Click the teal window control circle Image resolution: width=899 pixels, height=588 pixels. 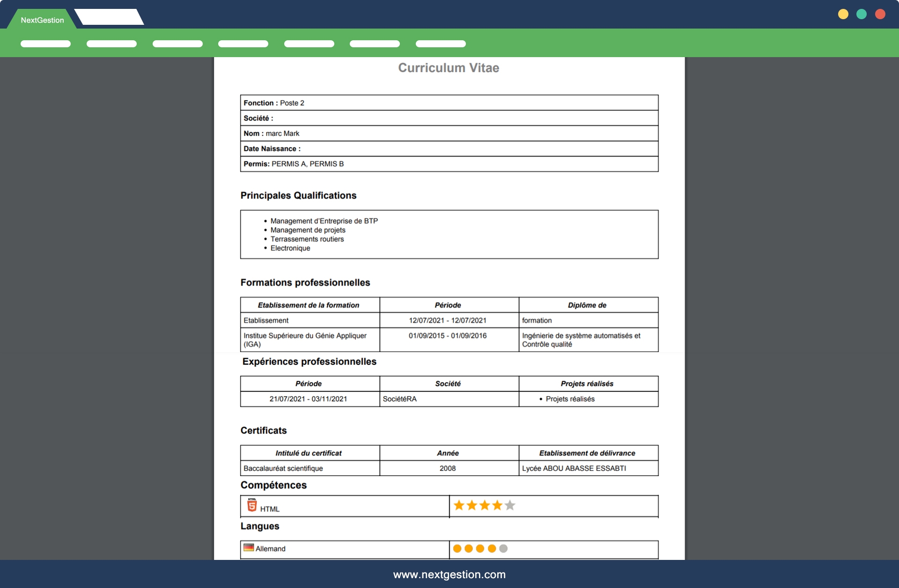(862, 14)
